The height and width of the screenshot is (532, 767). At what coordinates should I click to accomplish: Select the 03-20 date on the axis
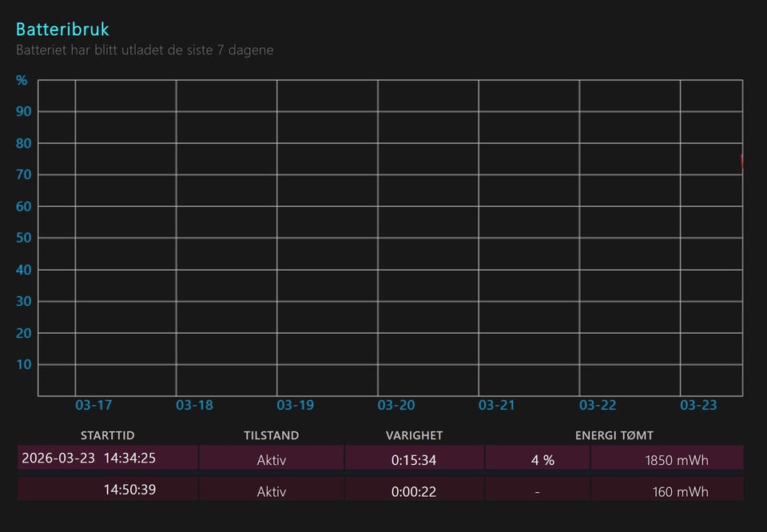[x=396, y=405]
